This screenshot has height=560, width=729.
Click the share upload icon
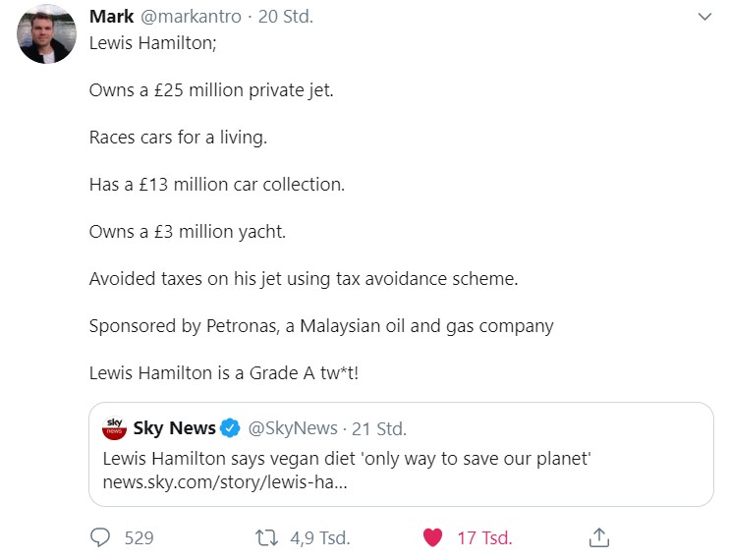coord(599,537)
